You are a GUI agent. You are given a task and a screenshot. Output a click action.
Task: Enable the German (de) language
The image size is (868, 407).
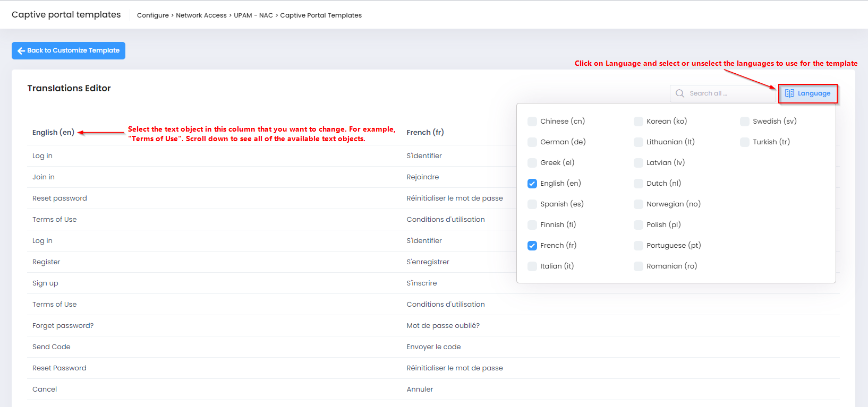(532, 142)
